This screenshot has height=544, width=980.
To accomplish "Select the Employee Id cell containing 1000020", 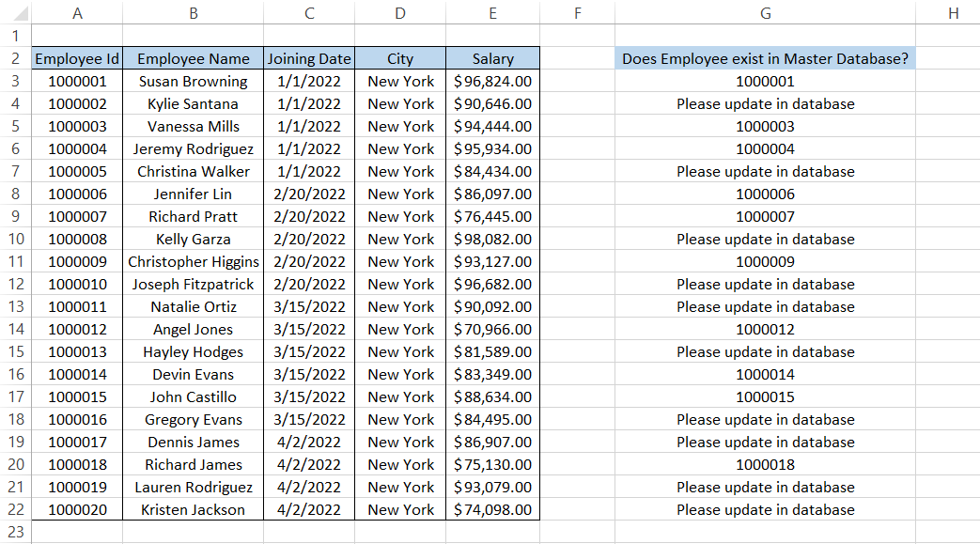I will tap(76, 509).
